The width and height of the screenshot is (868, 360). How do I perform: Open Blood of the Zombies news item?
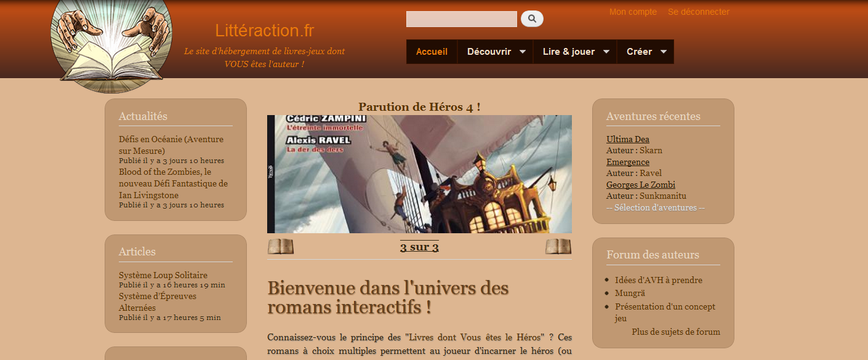173,183
